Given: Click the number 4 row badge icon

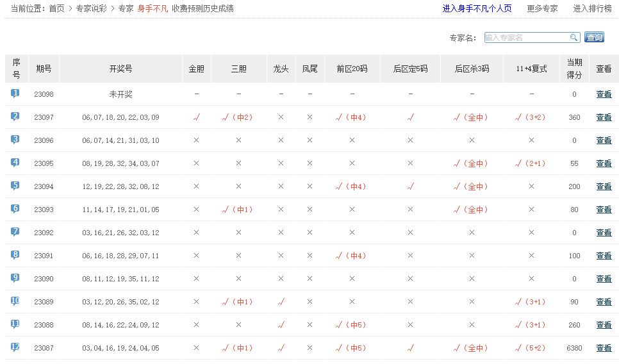Looking at the screenshot, I should [15, 163].
